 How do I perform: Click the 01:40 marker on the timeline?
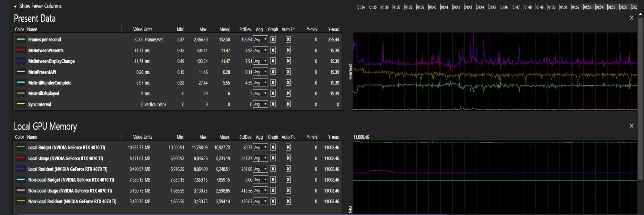[432, 7]
